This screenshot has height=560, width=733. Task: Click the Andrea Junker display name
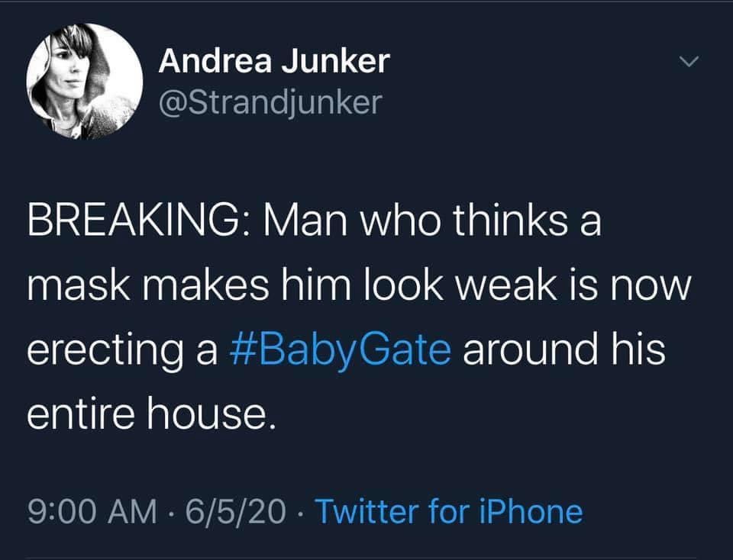[274, 61]
